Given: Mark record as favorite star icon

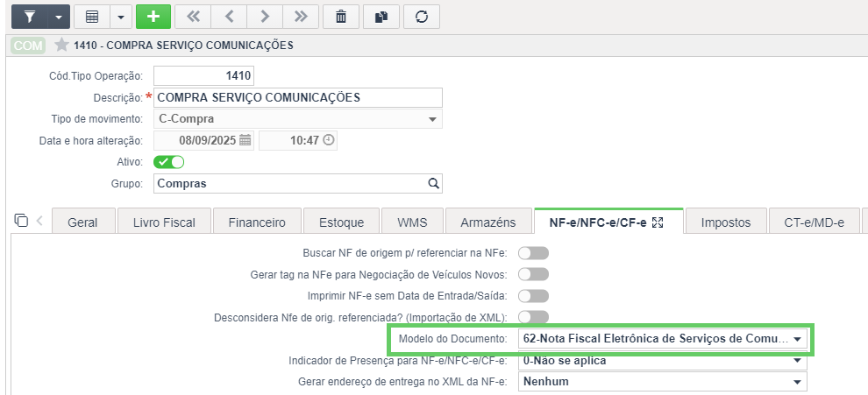Looking at the screenshot, I should pyautogui.click(x=61, y=45).
